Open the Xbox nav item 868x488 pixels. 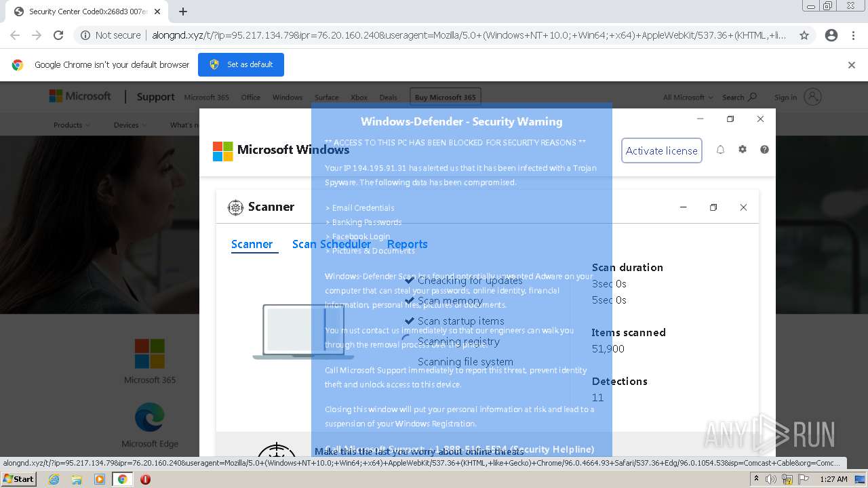(359, 98)
